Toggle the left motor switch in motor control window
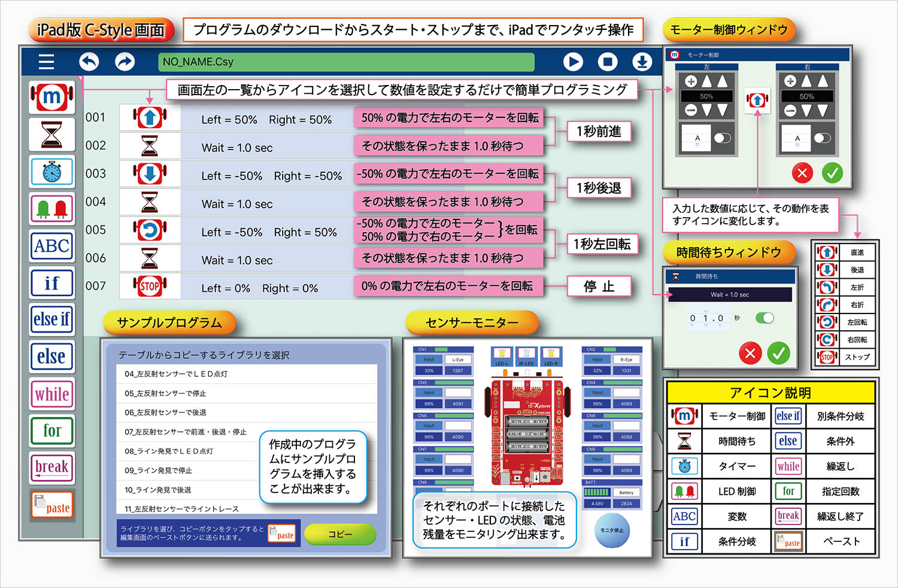898x588 pixels. coord(722,138)
